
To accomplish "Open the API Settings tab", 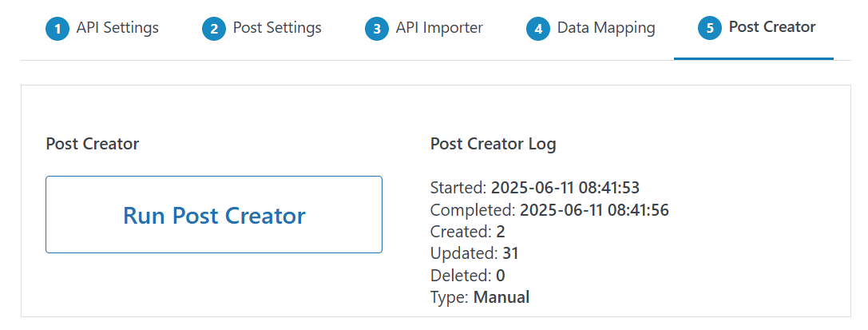I will click(117, 28).
